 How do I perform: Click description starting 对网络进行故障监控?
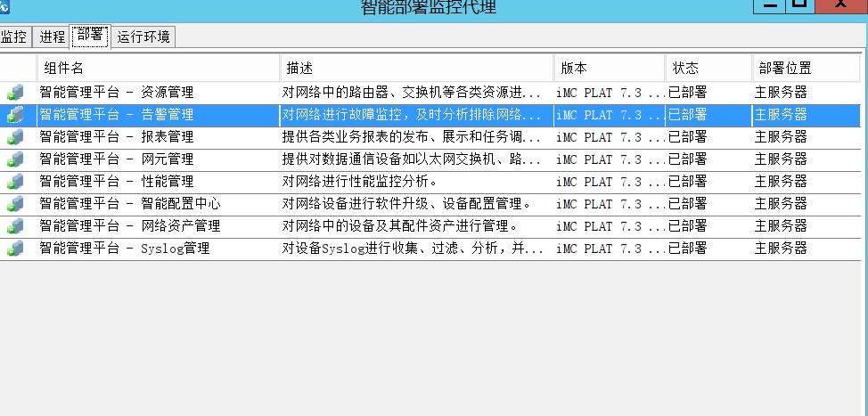[x=412, y=115]
